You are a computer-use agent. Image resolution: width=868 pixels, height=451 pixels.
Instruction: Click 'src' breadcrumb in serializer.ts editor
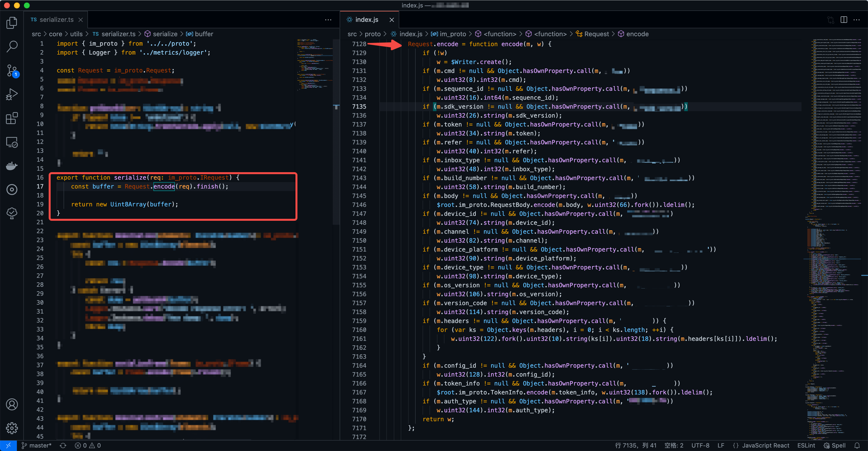(36, 34)
